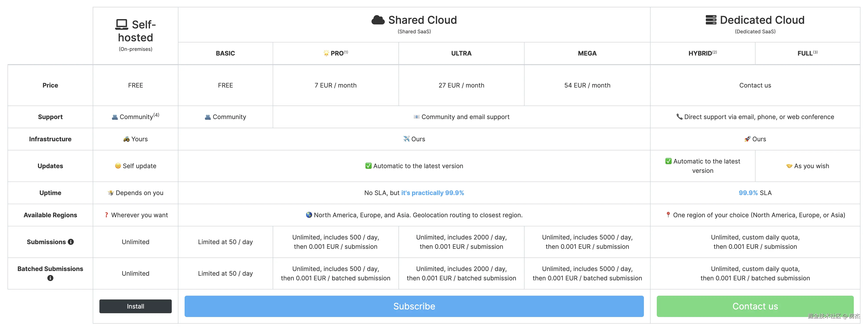The height and width of the screenshot is (327, 868).
Task: Click the HYBRID plan column header
Action: click(700, 53)
